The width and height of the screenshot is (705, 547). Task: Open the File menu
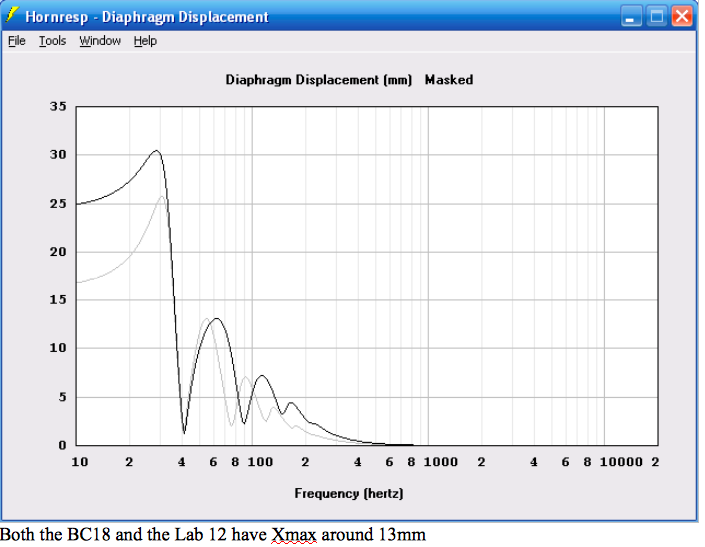click(x=17, y=41)
